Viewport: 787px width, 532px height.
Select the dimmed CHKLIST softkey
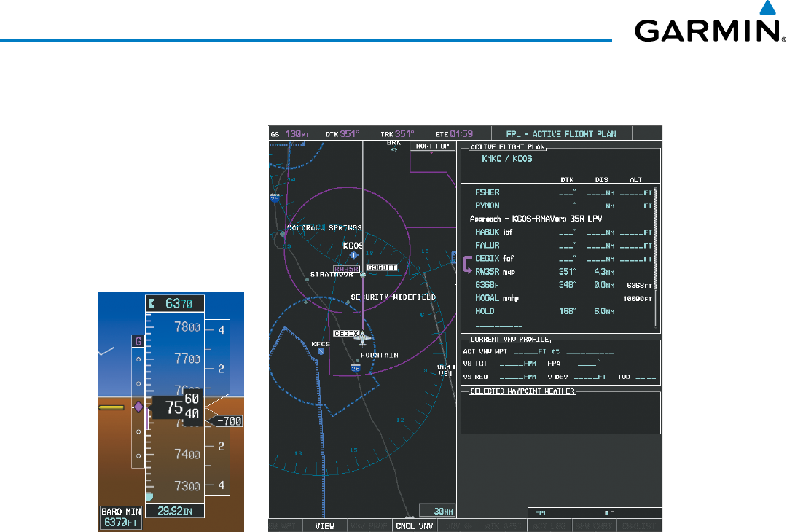pyautogui.click(x=638, y=526)
